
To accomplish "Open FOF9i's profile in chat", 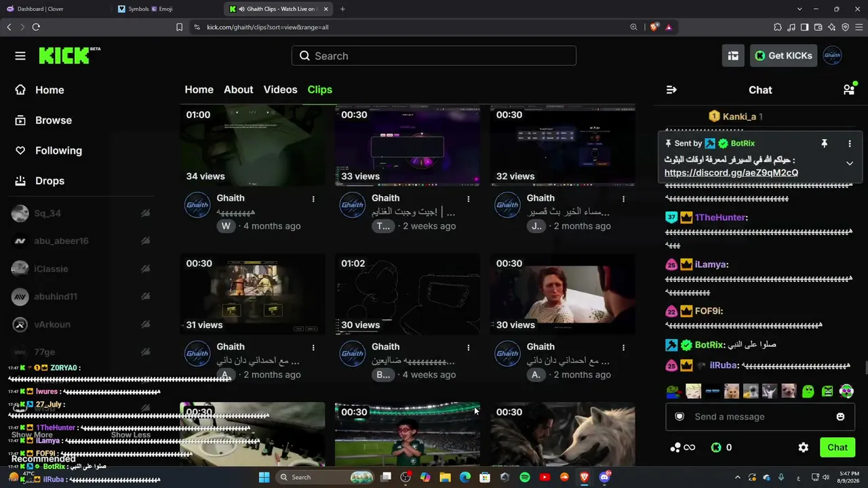I will tap(708, 311).
